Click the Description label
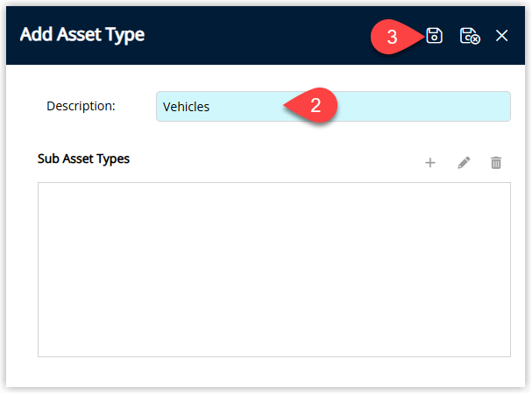This screenshot has width=532, height=394. click(x=81, y=106)
